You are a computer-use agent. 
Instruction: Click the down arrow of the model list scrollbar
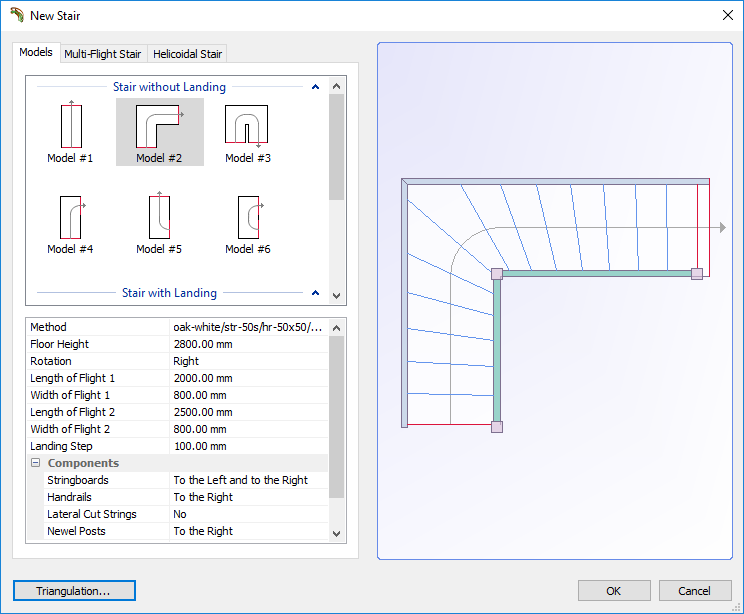[336, 296]
